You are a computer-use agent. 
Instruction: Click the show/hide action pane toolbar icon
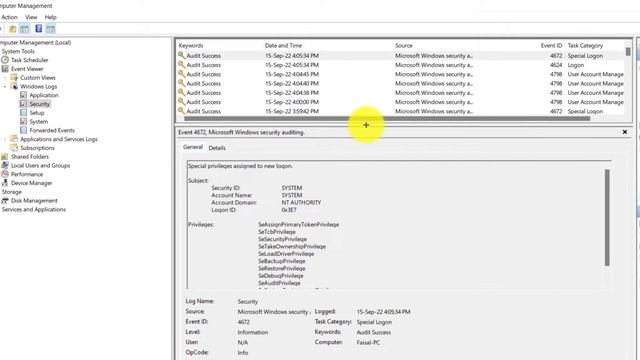point(50,29)
